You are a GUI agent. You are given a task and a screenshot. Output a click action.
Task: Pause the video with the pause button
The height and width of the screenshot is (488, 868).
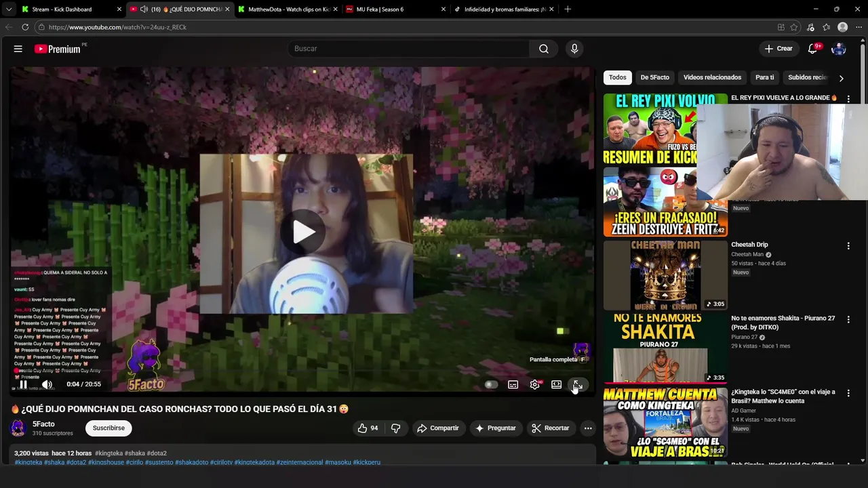[23, 384]
